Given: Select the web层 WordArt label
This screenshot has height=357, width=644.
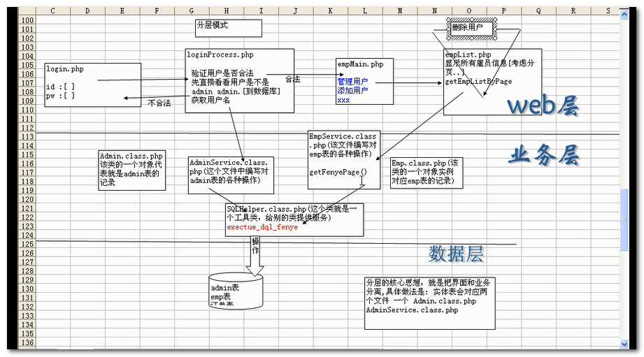Looking at the screenshot, I should [x=543, y=105].
